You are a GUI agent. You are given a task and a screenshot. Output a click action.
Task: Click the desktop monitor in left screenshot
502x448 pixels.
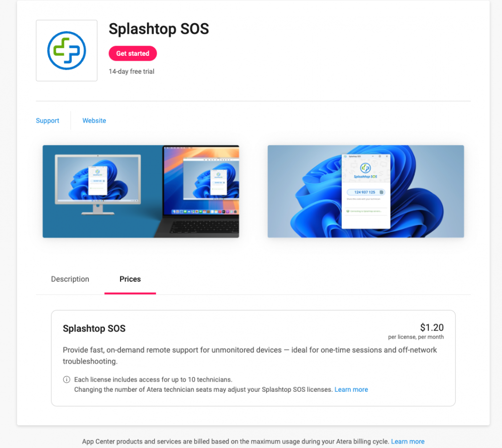coord(98,184)
